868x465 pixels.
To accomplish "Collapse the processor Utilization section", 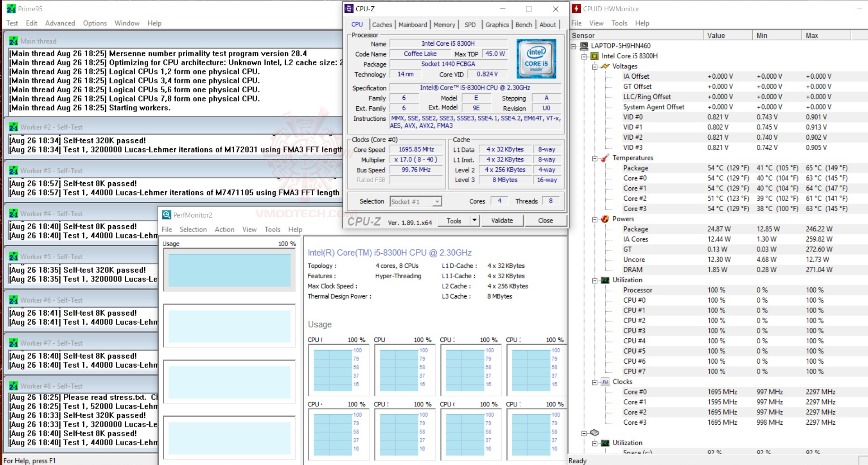I will [595, 280].
